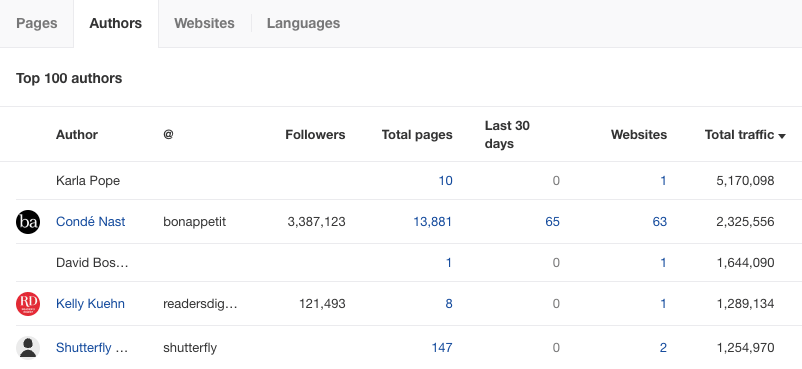Open Shutterfly's 2 websites
The image size is (802, 369).
[x=663, y=348]
